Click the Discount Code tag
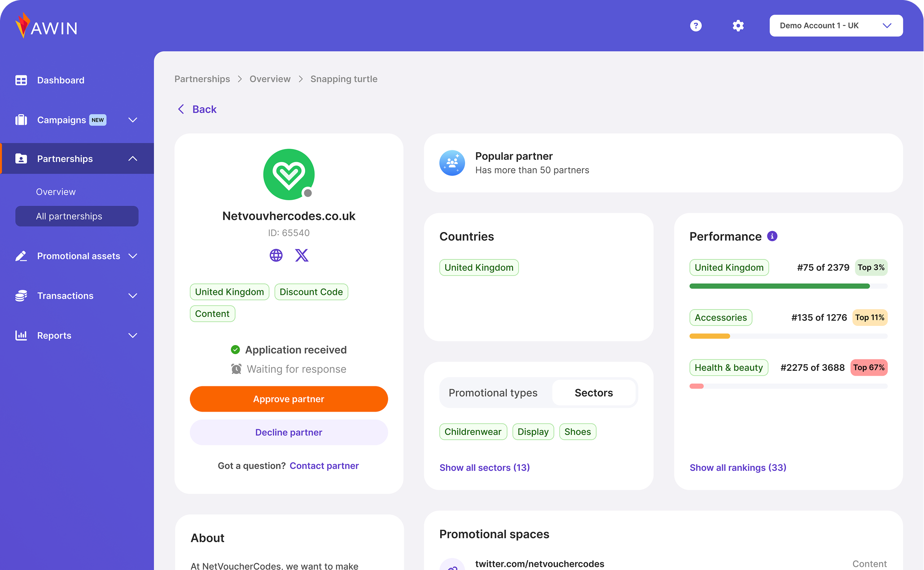Screen dimensions: 924x570 click(311, 292)
